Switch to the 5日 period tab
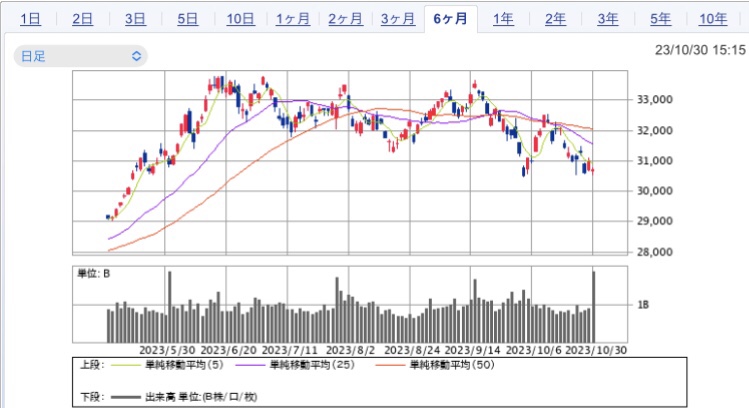The height and width of the screenshot is (408, 749). 188,19
